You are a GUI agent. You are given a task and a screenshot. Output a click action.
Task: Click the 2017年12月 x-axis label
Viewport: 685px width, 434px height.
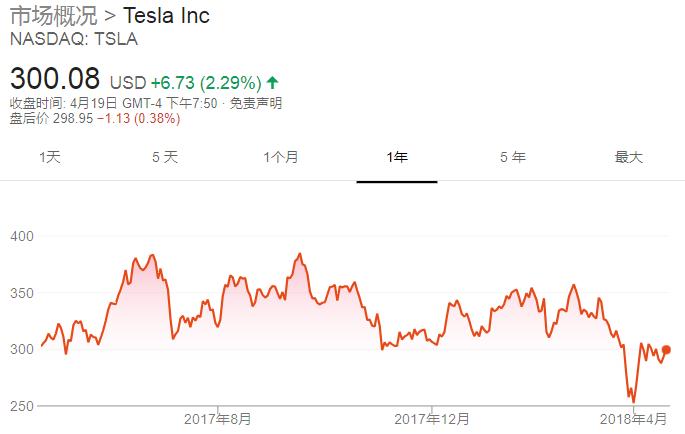click(432, 417)
